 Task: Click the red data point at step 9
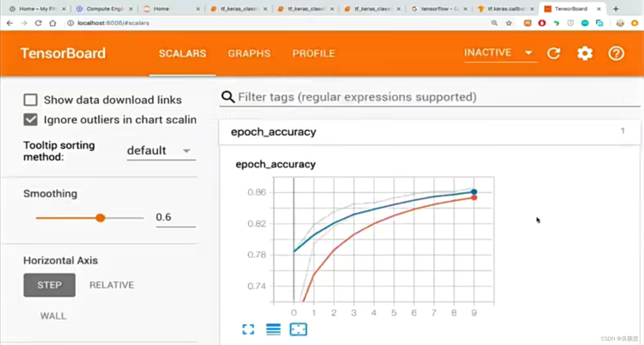474,197
